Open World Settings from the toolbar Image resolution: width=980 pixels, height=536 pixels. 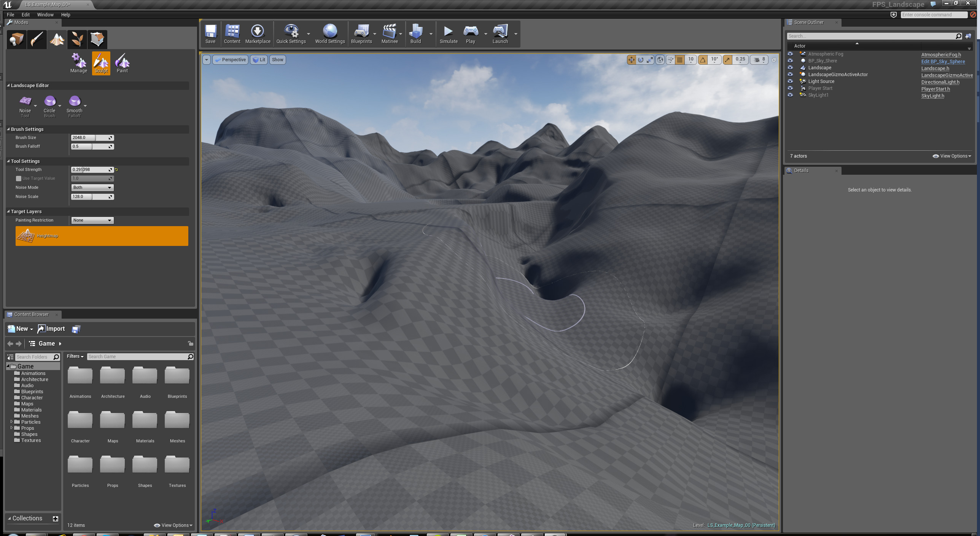329,33
